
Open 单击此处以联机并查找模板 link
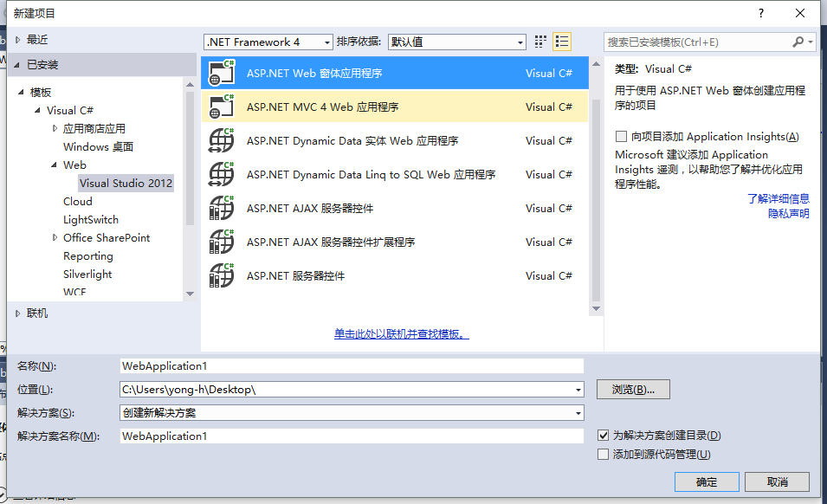(401, 333)
